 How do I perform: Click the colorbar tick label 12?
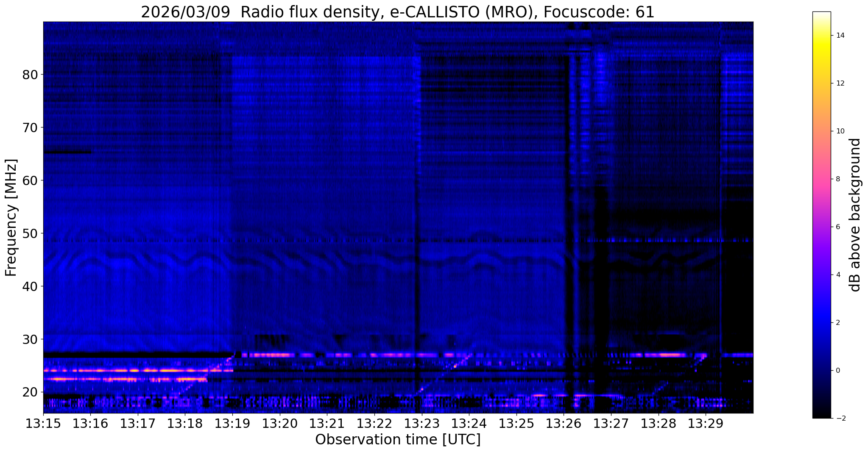click(840, 83)
